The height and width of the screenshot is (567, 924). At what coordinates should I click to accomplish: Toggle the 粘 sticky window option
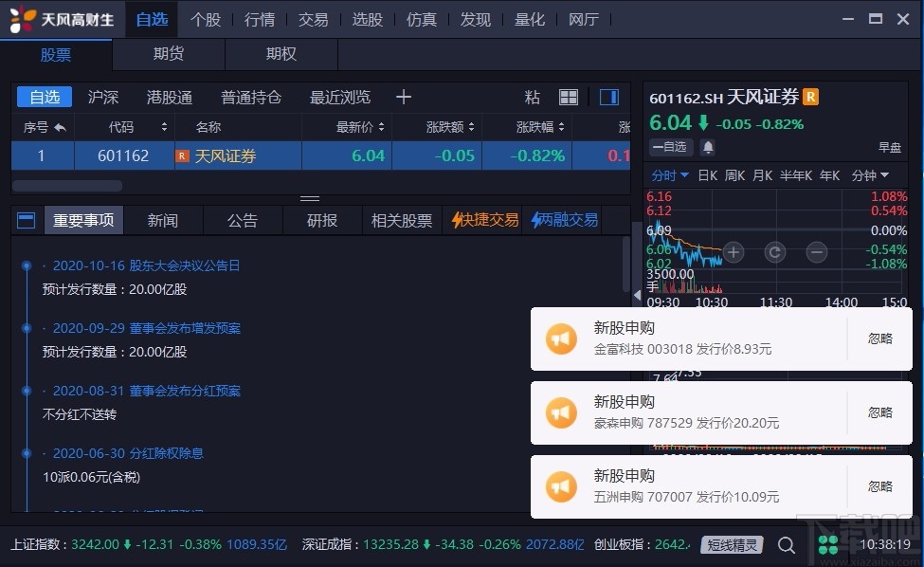pyautogui.click(x=531, y=97)
